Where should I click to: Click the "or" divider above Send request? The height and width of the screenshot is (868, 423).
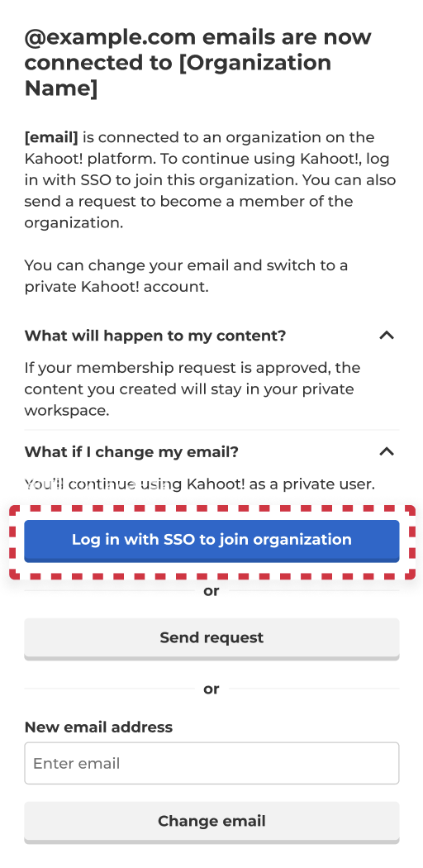pos(211,591)
